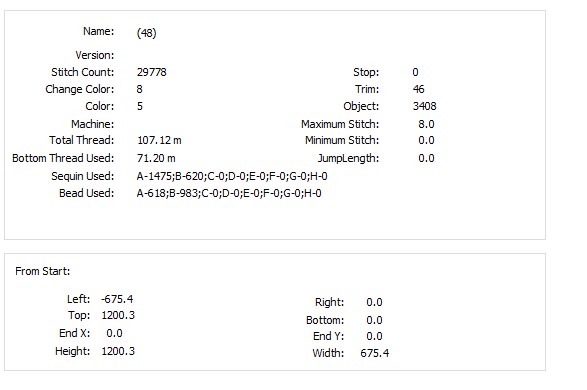Image resolution: width=587 pixels, height=390 pixels.
Task: Click the Stop value 0
Action: pyautogui.click(x=416, y=72)
